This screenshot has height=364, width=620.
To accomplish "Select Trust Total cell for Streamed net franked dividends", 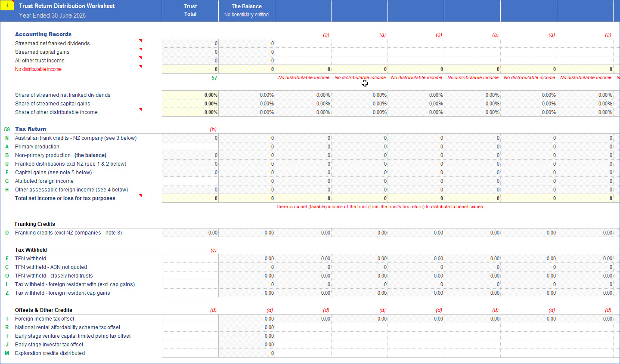I will point(190,43).
